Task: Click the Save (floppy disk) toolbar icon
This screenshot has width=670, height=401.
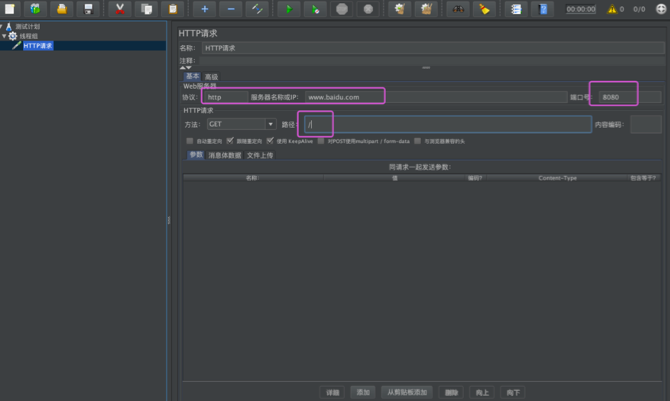Action: (x=88, y=9)
